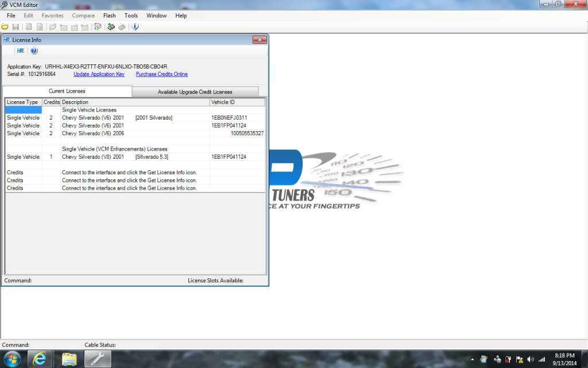This screenshot has height=368, width=588.
Task: Open the Help menu
Action: [x=181, y=16]
